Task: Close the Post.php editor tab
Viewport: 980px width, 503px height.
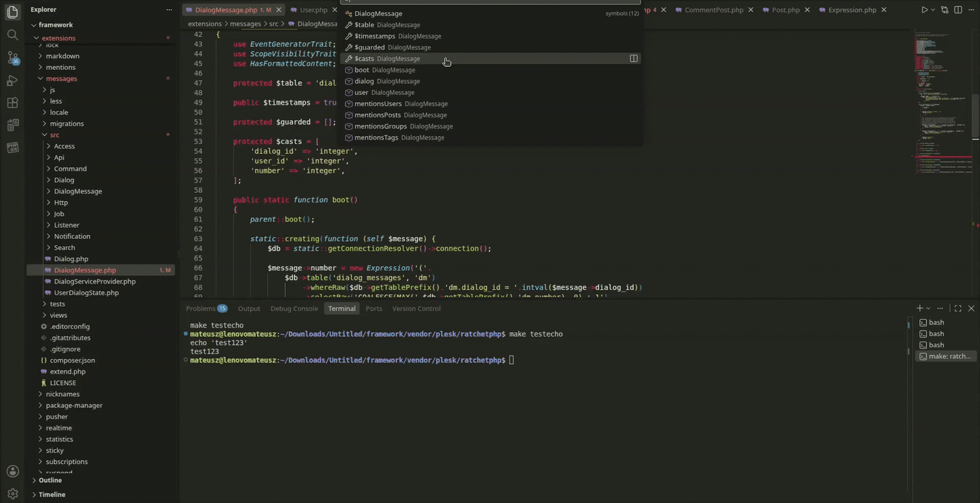Action: coord(806,10)
